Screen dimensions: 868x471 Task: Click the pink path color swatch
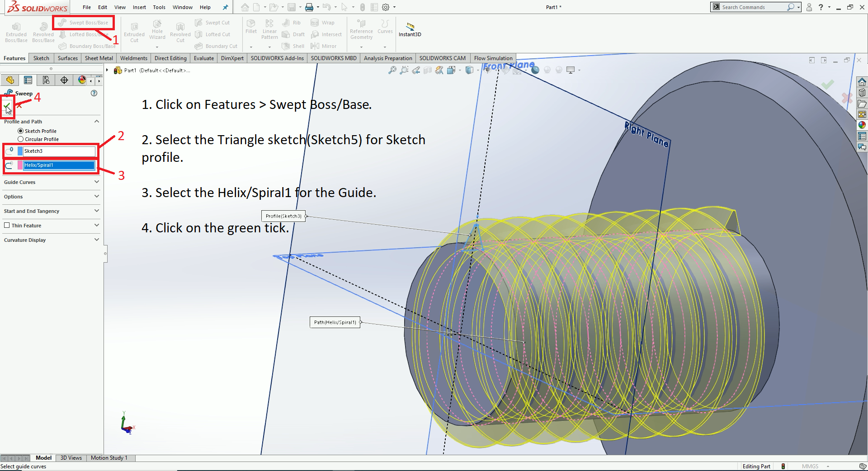pos(20,165)
